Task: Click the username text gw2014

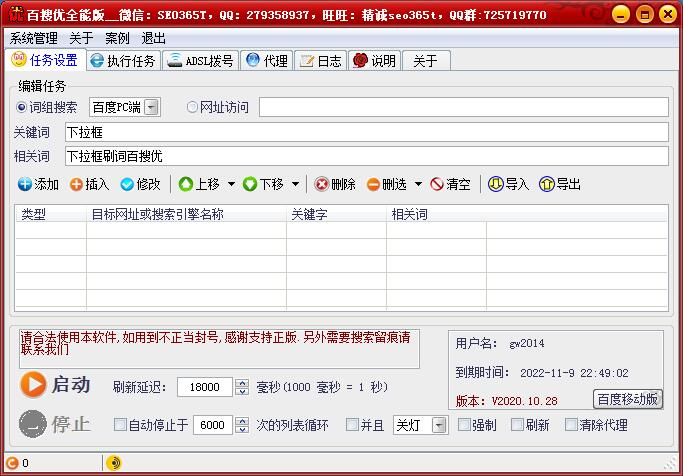Action: point(527,344)
